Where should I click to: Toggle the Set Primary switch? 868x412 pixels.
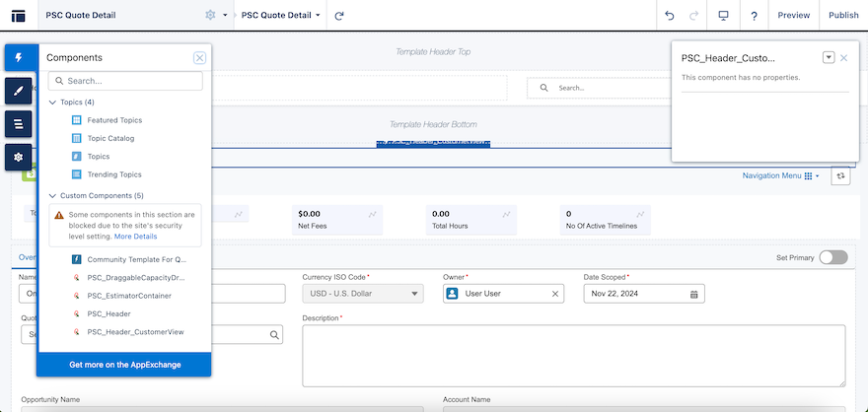pyautogui.click(x=833, y=257)
